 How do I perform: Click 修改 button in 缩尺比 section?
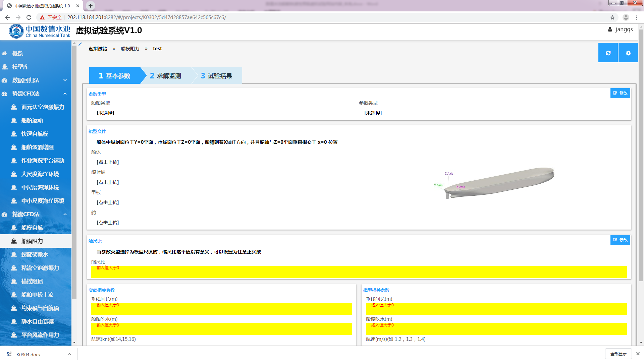click(620, 240)
